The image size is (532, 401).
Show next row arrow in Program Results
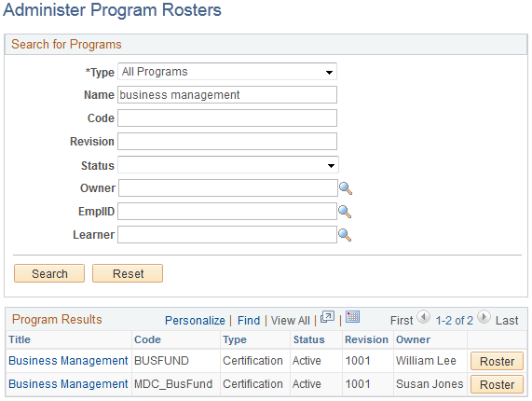pos(484,317)
